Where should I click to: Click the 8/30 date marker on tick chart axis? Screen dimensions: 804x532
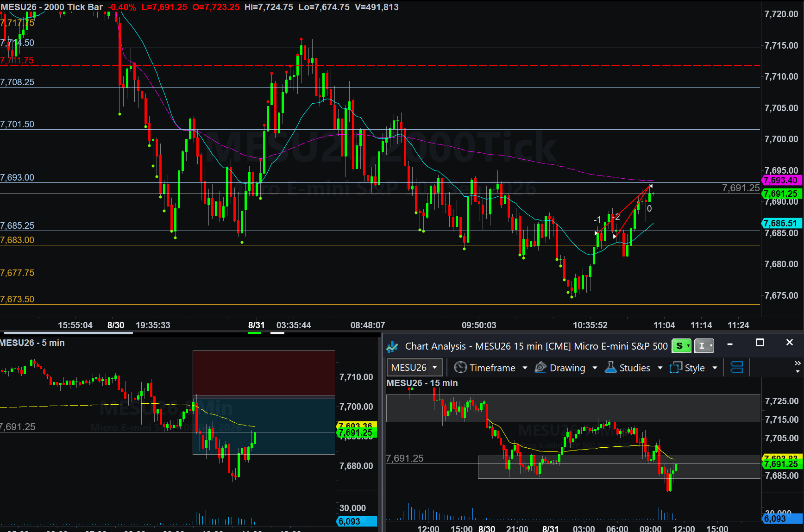[x=116, y=325]
